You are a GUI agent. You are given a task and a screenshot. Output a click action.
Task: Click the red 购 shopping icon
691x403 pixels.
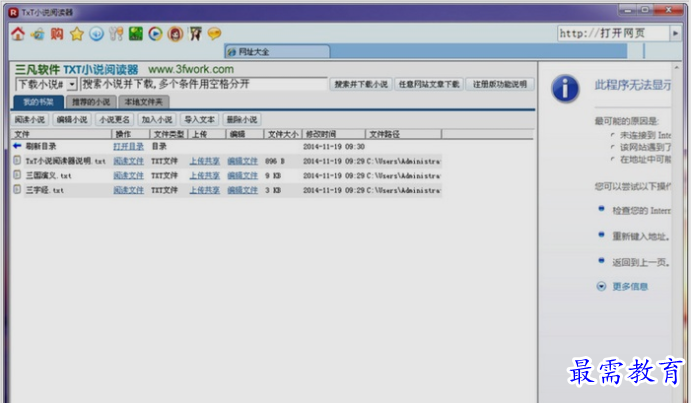coord(57,34)
